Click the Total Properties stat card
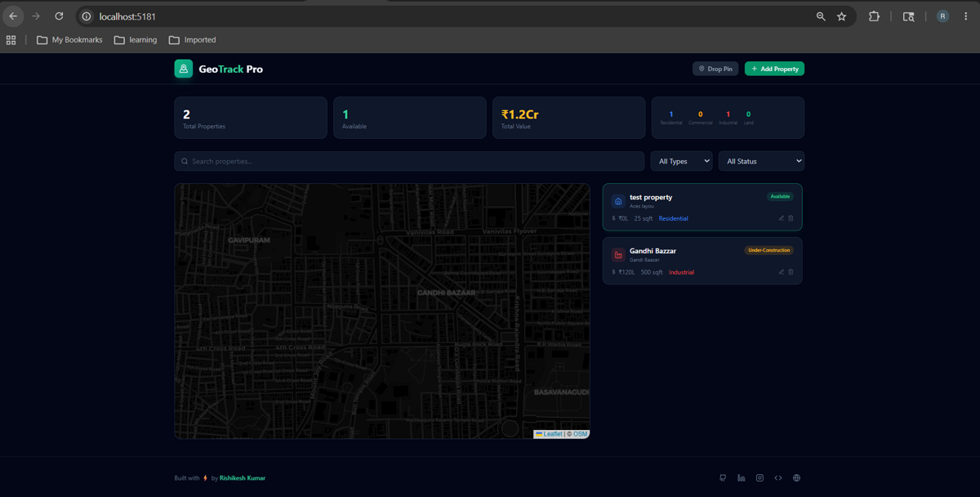 [251, 118]
